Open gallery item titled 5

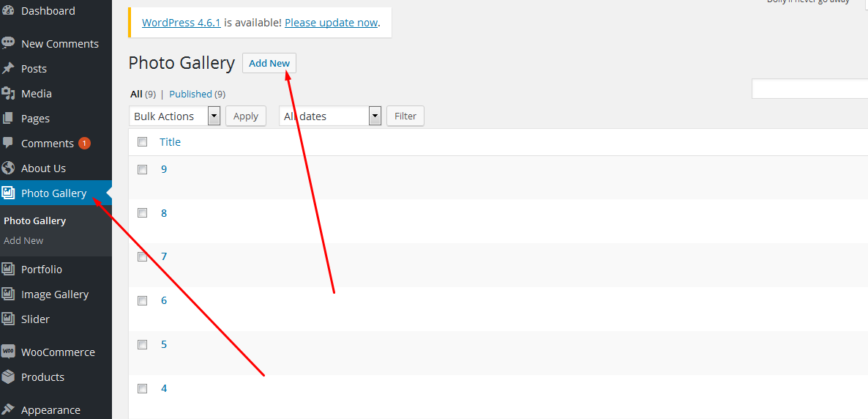pyautogui.click(x=164, y=344)
